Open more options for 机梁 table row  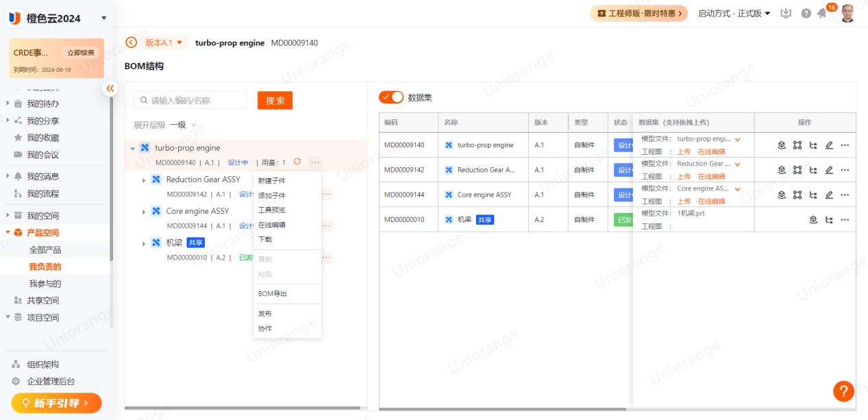click(845, 220)
